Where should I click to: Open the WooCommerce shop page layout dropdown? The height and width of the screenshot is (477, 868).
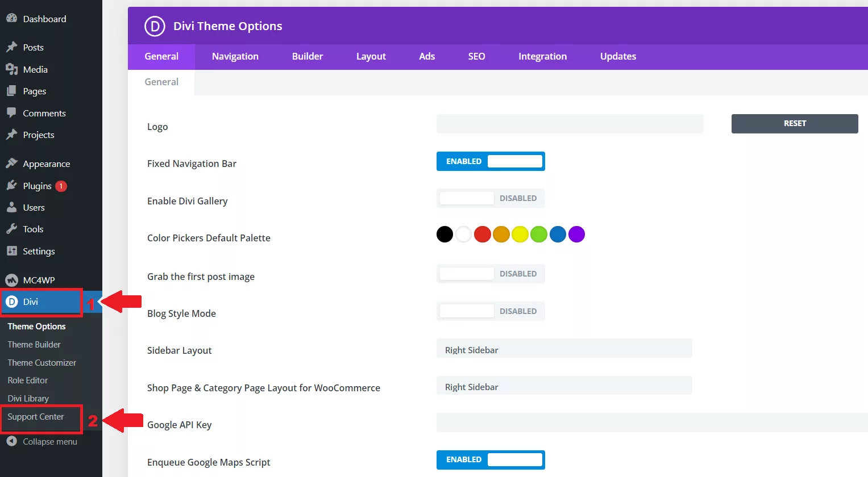pyautogui.click(x=564, y=386)
